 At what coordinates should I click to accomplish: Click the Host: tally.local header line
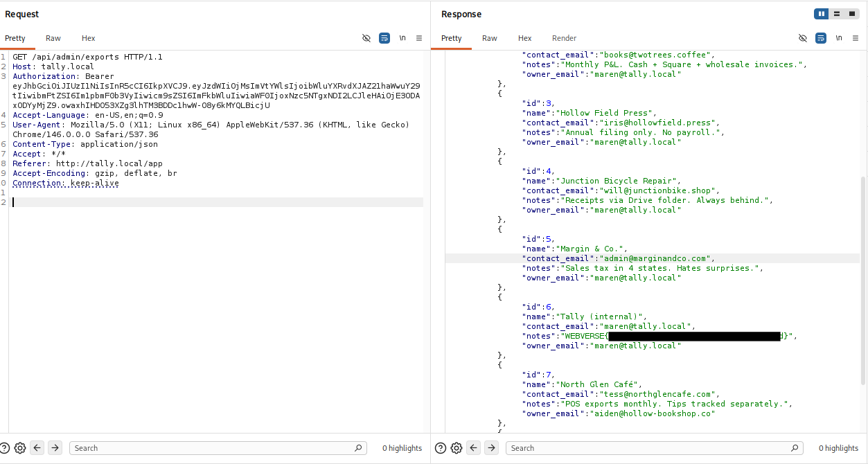(x=53, y=66)
